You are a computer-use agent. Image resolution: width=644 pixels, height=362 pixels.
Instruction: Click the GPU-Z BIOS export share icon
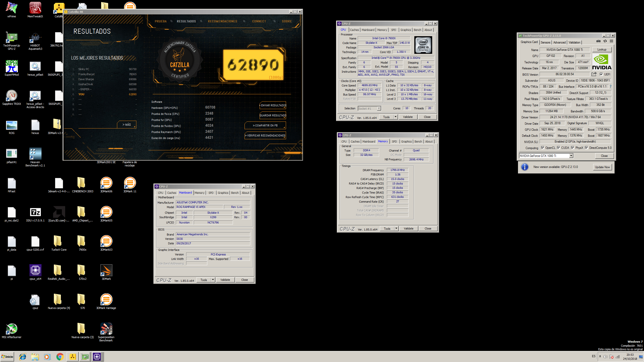594,74
